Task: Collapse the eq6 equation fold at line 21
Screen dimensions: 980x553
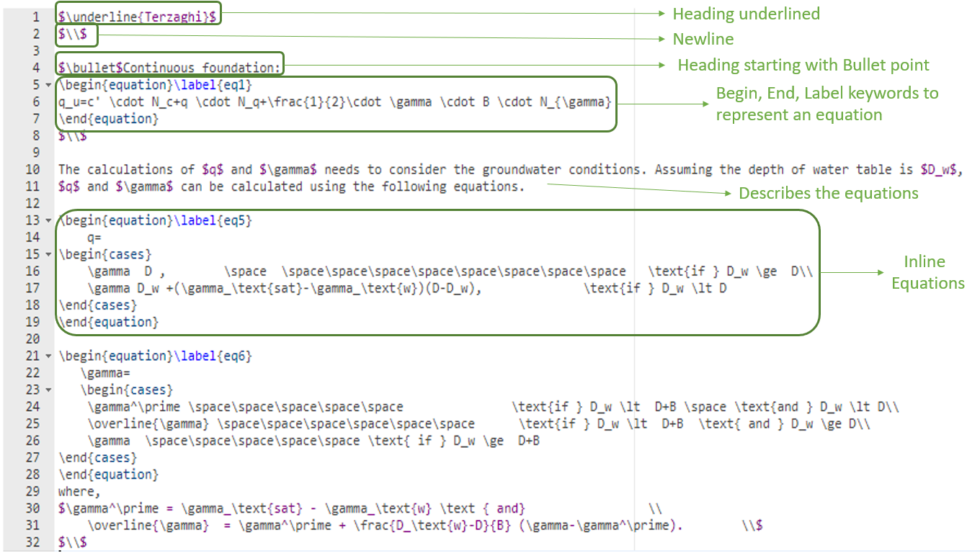Action: coord(48,356)
